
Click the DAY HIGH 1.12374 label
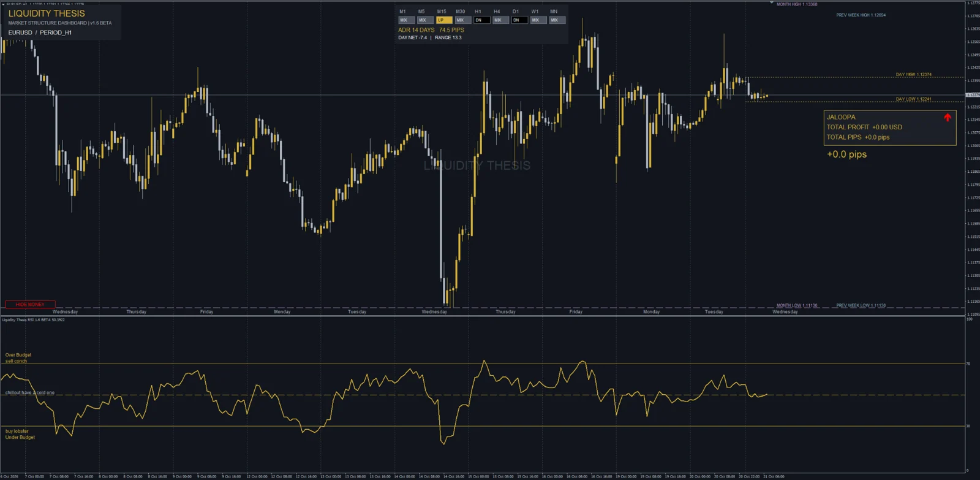coord(914,75)
